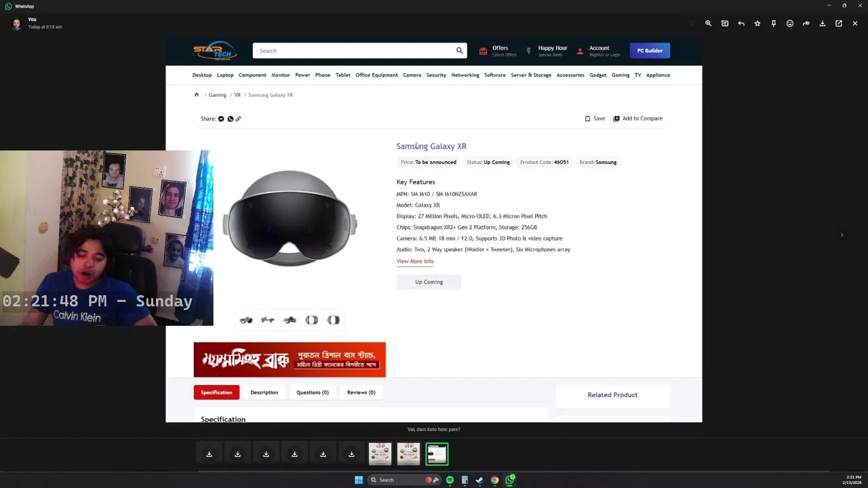The width and height of the screenshot is (868, 488).
Task: Select the first small headset thumbnail
Action: [246, 320]
